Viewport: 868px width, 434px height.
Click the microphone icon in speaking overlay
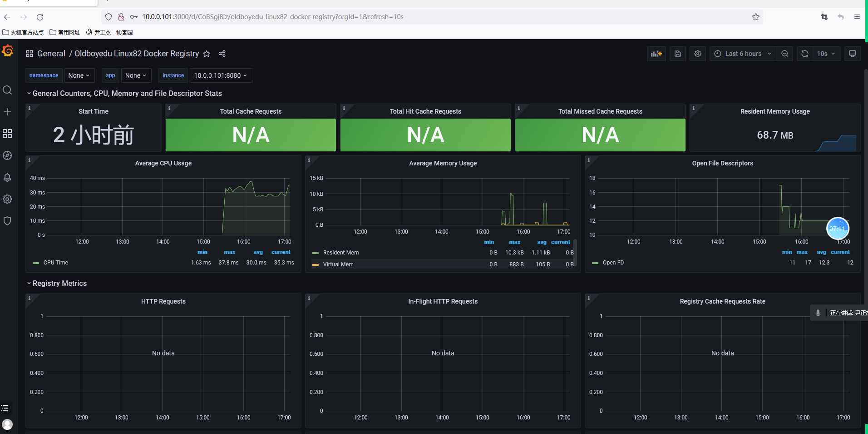818,313
